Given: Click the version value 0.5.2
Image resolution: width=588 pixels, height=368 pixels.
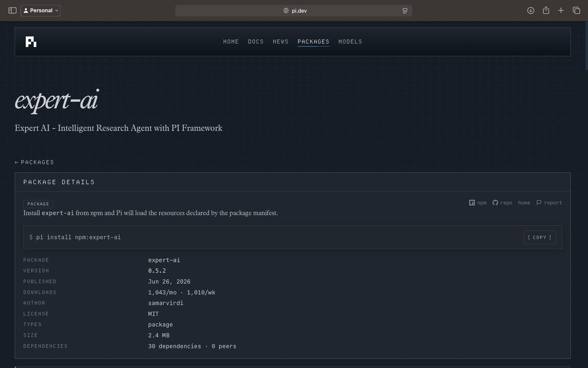Looking at the screenshot, I should click(x=157, y=271).
